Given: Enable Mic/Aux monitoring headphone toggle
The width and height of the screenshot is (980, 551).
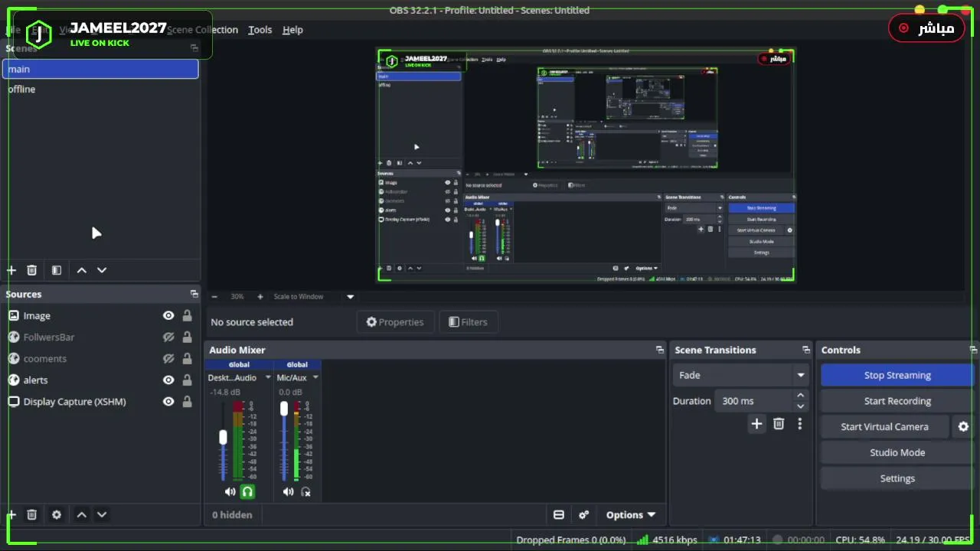Looking at the screenshot, I should pyautogui.click(x=305, y=492).
